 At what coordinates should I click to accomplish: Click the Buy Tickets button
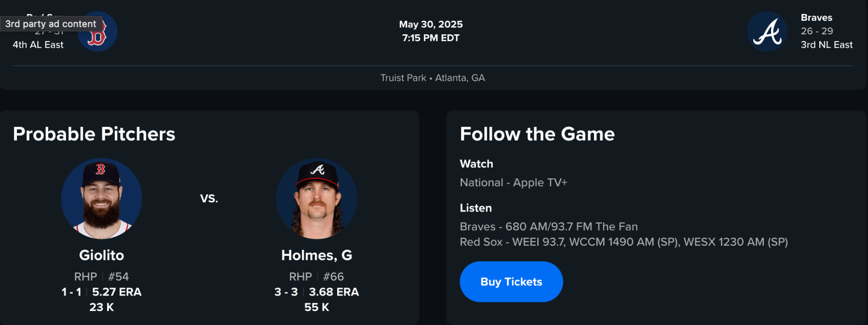[x=511, y=282]
